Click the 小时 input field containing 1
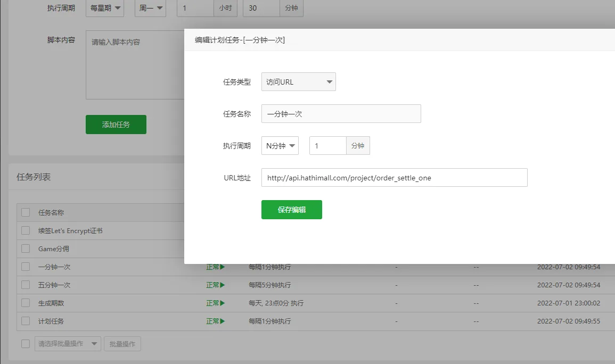 tap(195, 8)
